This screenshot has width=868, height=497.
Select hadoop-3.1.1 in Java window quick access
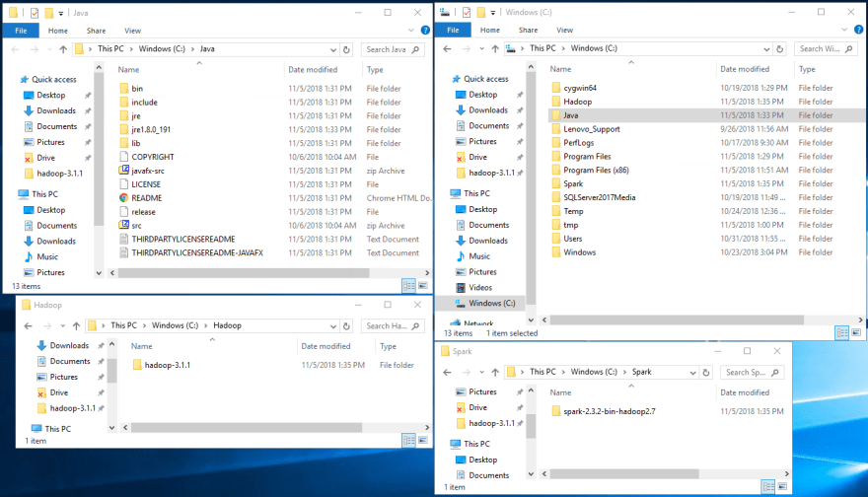pos(53,174)
